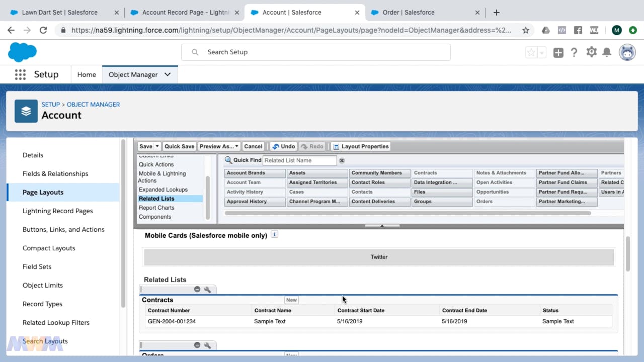Viewport: 644px width, 362px height.
Task: Select Expanded Lookups palette category
Action: pos(163,190)
